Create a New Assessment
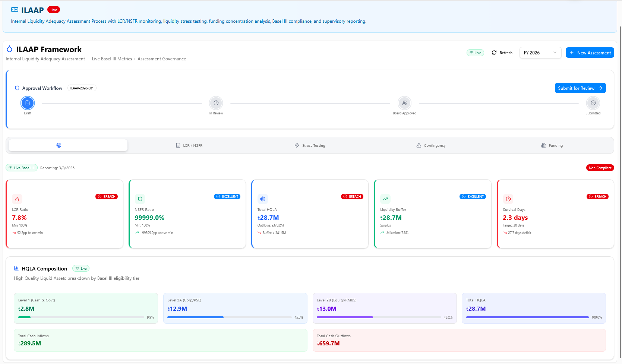The width and height of the screenshot is (622, 364). click(x=590, y=53)
